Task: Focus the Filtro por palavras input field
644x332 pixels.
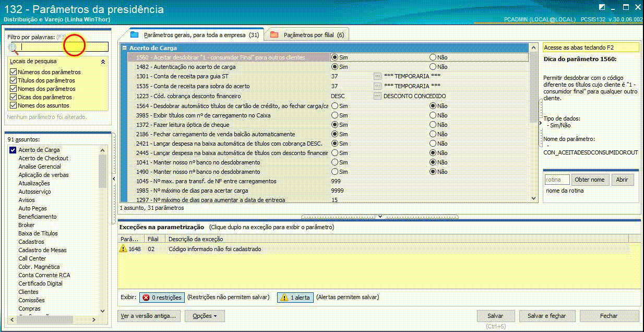Action: (64, 47)
